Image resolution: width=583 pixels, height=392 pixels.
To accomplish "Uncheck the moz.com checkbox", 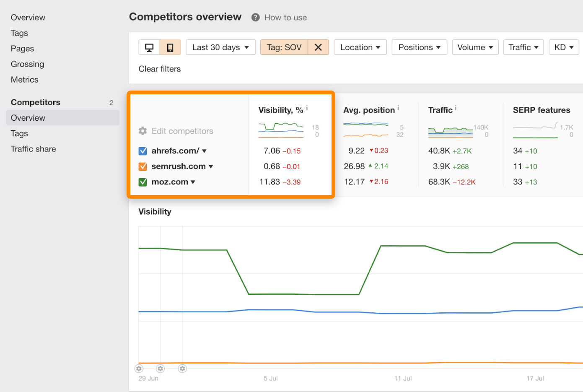I will [x=143, y=182].
